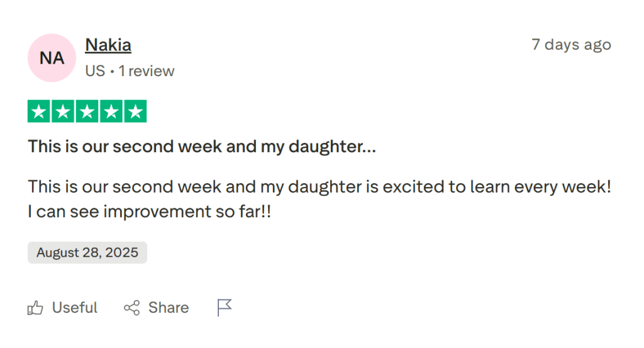Click the fifth green star
The width and height of the screenshot is (644, 348).
point(135,111)
